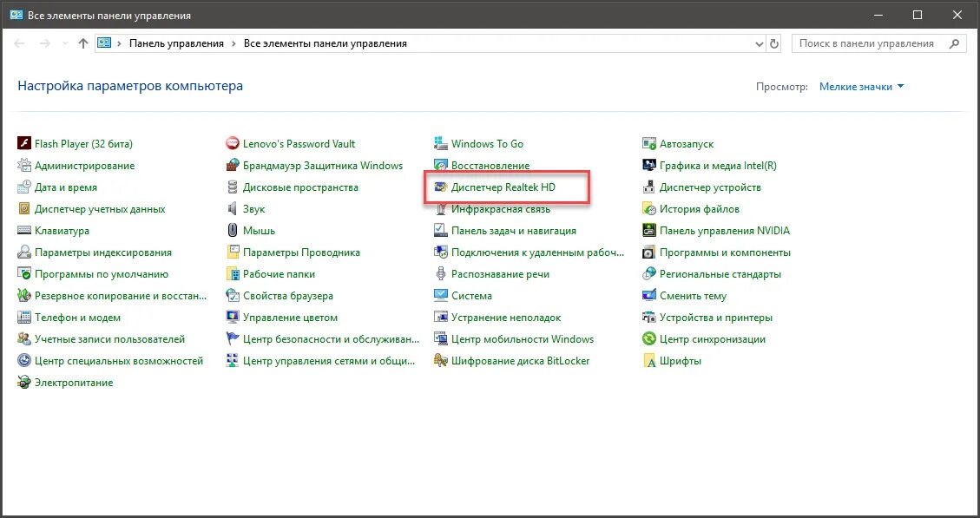Screen dimensions: 980x518
Task: Go forward with the forward arrow
Action: 45,43
